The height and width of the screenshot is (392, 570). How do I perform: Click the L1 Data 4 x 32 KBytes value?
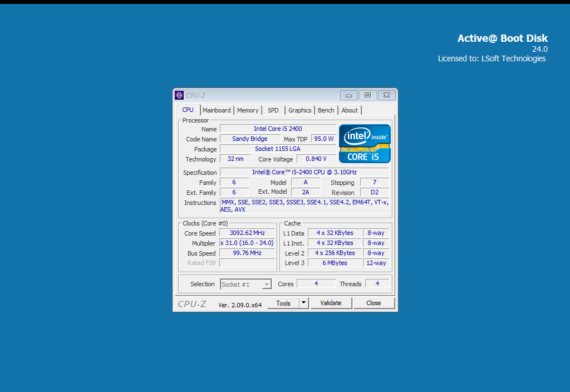point(335,233)
